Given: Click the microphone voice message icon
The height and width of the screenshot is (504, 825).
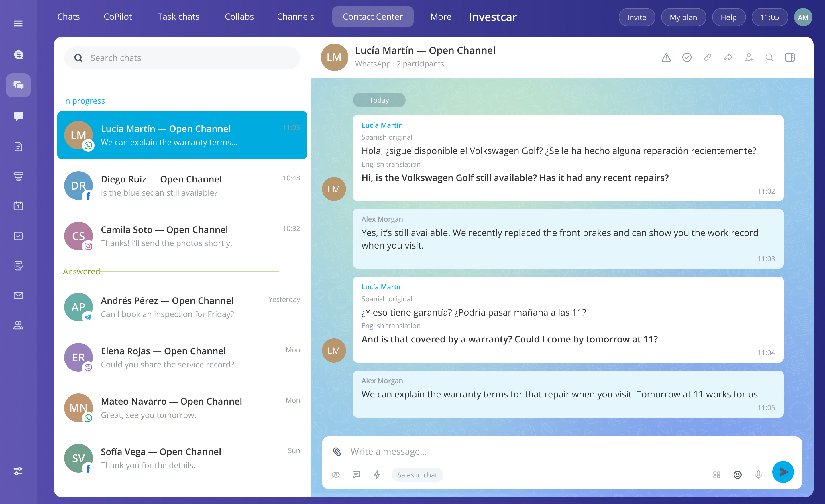Looking at the screenshot, I should [758, 475].
